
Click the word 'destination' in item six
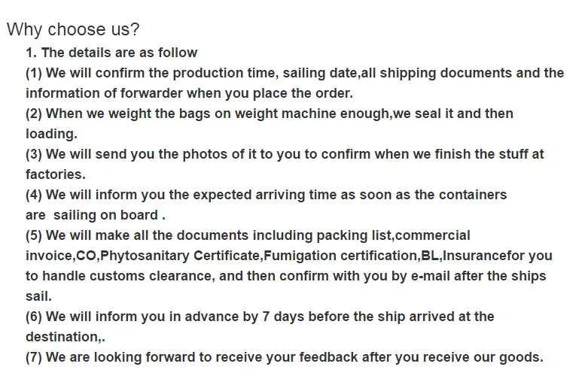click(x=62, y=337)
